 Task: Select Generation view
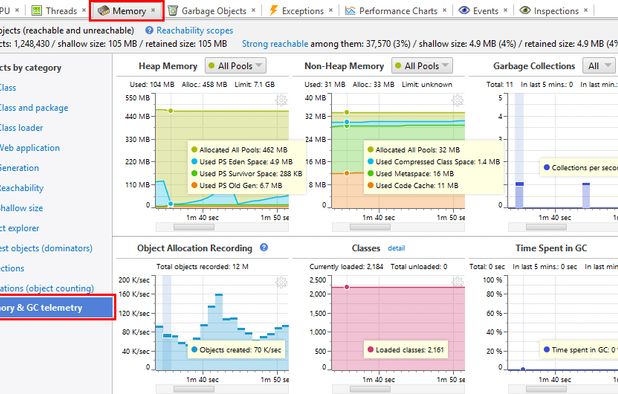(x=19, y=168)
